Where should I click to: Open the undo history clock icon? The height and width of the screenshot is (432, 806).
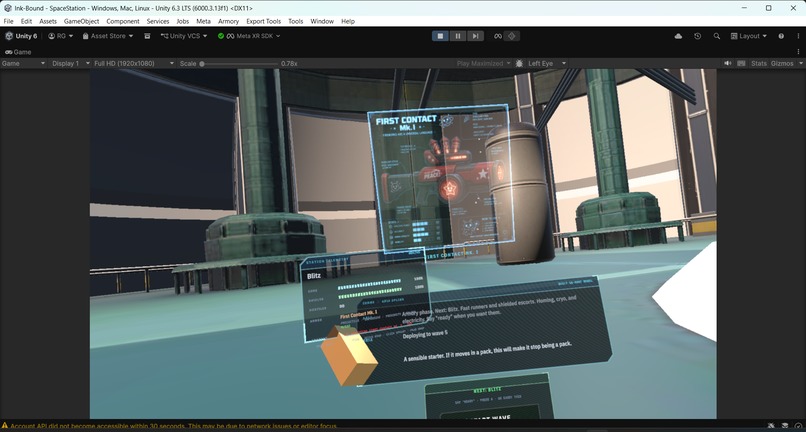[698, 36]
